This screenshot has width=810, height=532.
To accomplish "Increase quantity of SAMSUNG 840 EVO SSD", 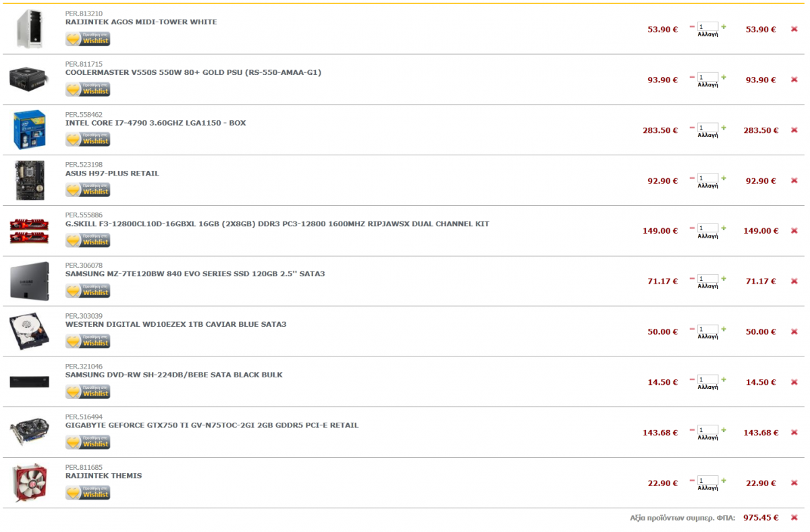I will [x=724, y=279].
